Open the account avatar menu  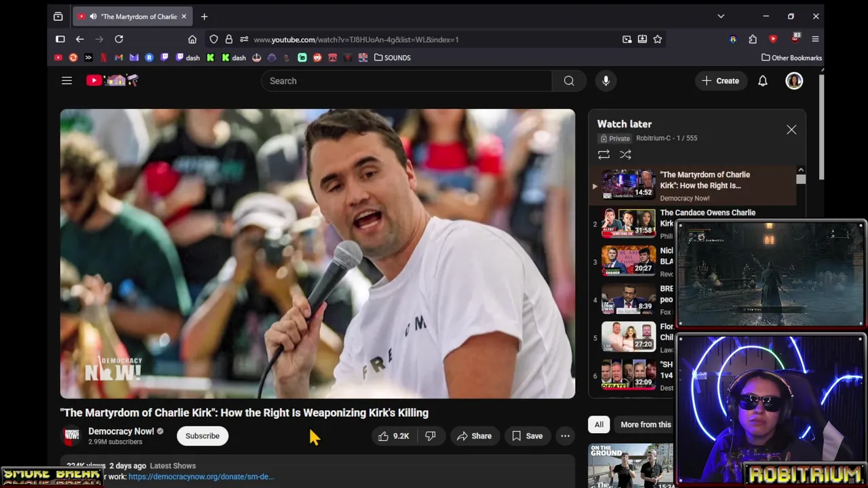click(794, 81)
